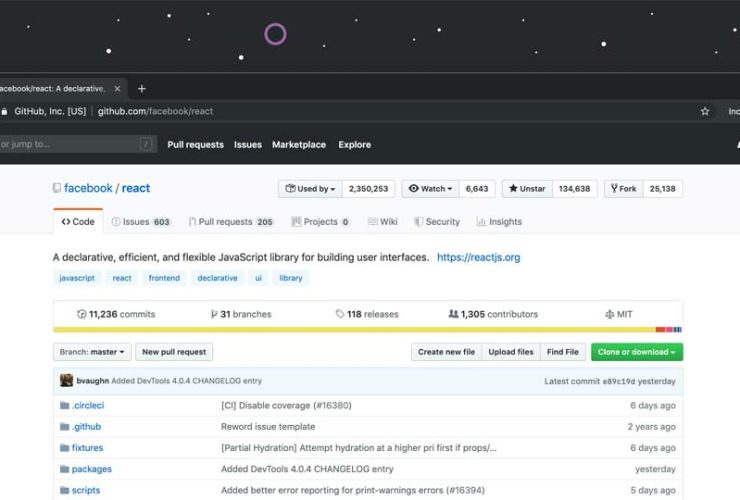
Task: Open the reactjs.org website link
Action: pos(478,257)
